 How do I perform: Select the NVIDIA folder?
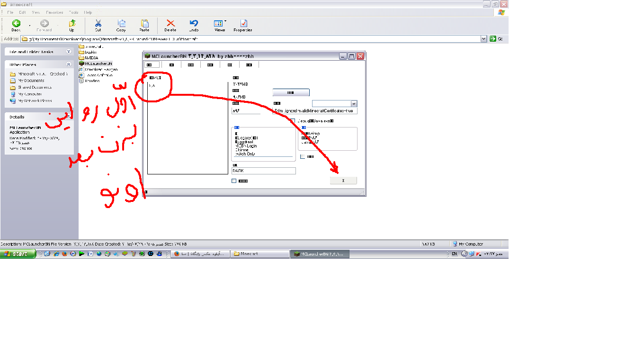(89, 58)
